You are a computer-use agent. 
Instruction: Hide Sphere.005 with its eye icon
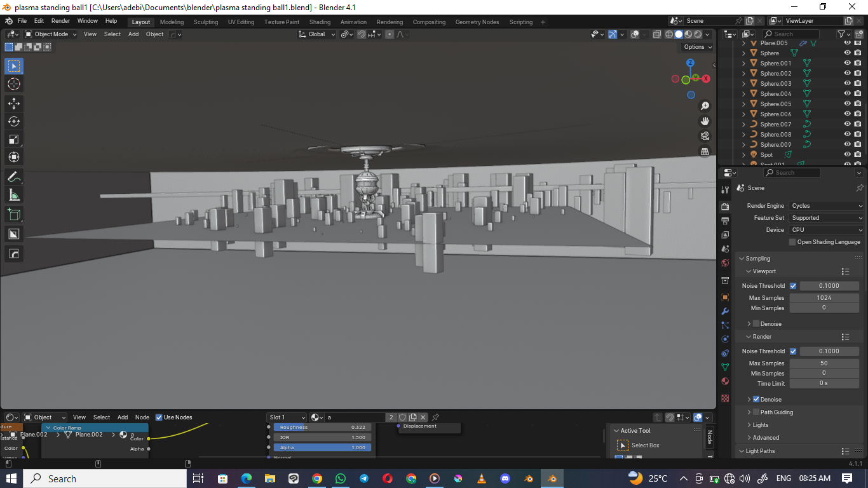coord(847,104)
